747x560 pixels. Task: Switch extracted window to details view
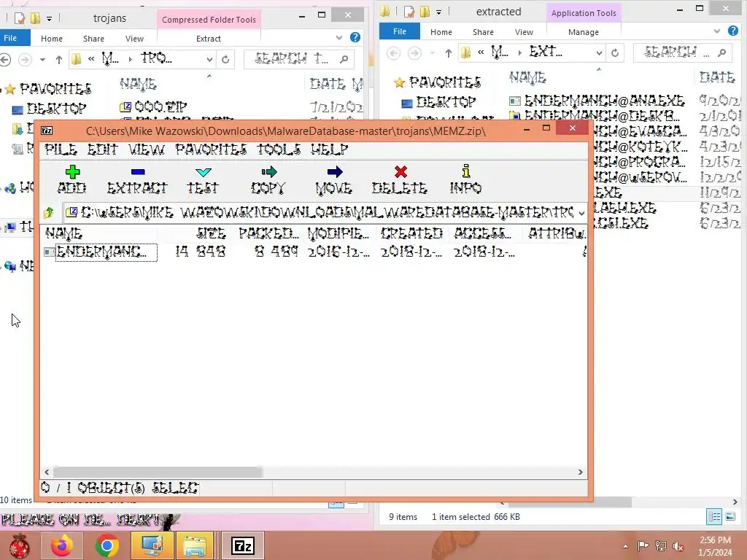(714, 517)
